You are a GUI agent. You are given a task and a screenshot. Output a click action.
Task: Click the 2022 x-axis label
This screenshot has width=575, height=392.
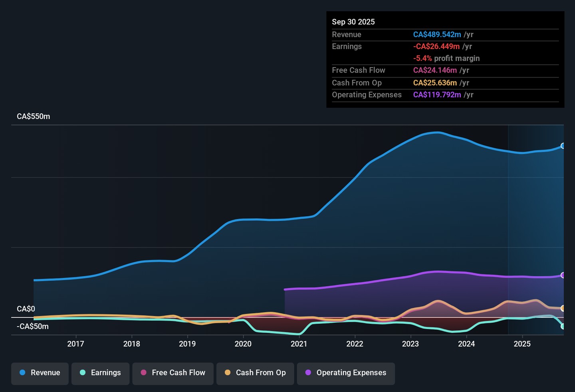(355, 344)
